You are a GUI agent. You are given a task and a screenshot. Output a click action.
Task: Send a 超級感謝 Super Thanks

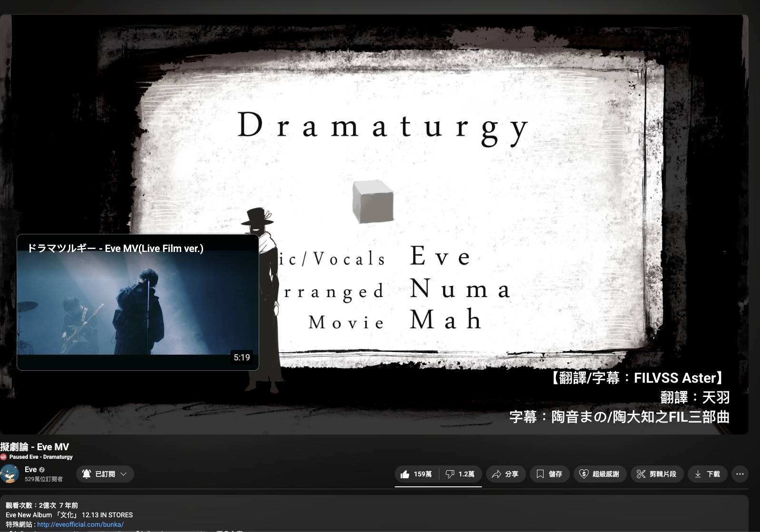coord(600,474)
